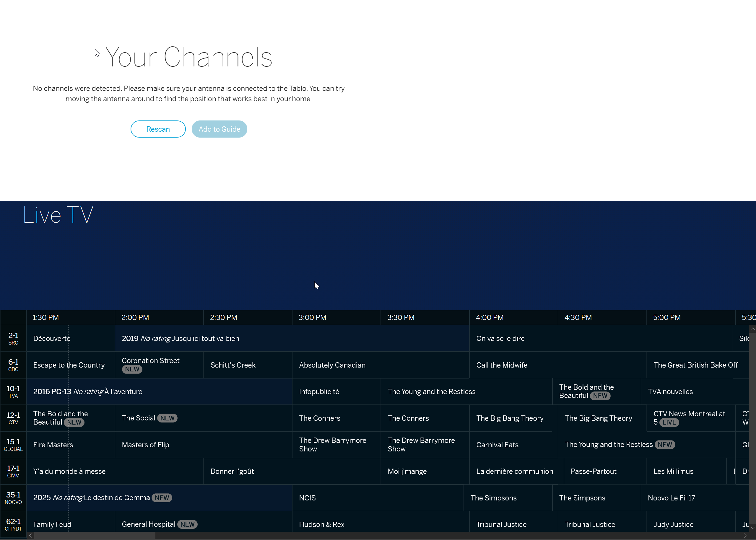Click the horizontal guide scrollbar thumb

coord(95,536)
